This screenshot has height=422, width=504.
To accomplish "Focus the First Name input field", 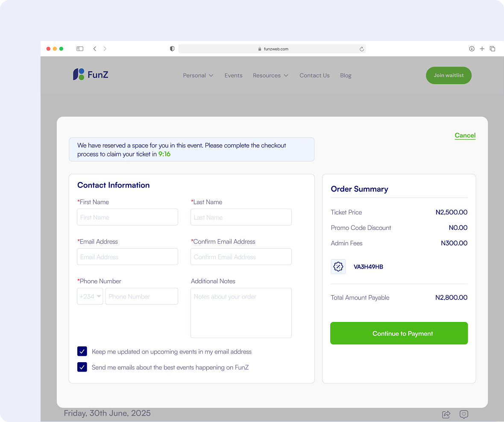I will click(x=127, y=217).
